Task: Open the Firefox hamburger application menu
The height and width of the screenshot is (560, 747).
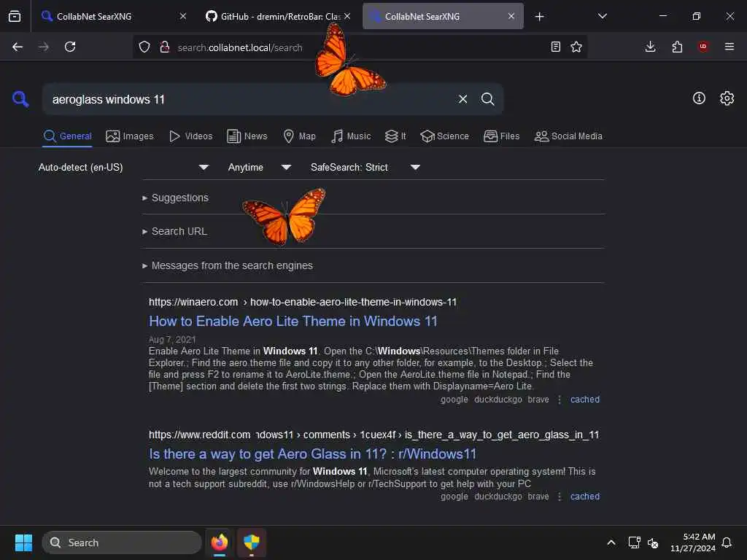Action: coord(729,47)
